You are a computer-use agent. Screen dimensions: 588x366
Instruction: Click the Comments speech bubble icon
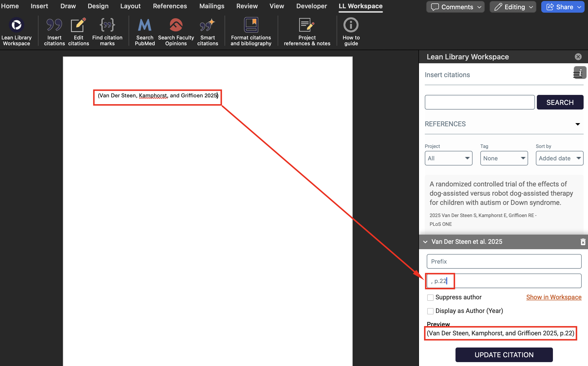[x=435, y=7]
